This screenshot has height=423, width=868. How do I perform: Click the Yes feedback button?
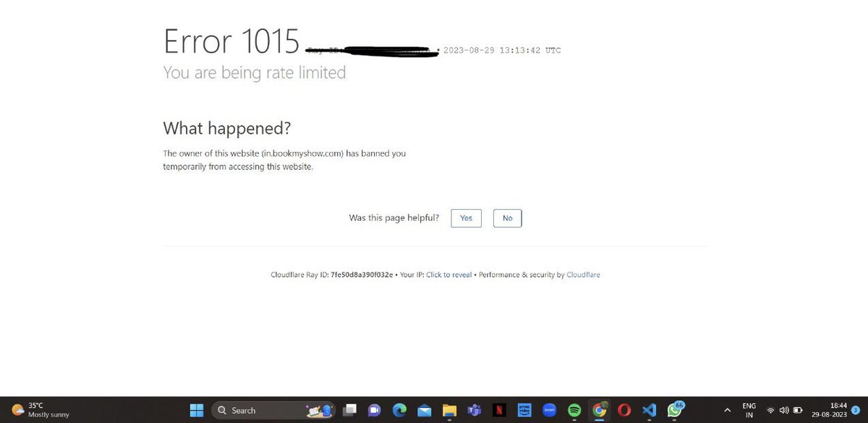point(466,218)
